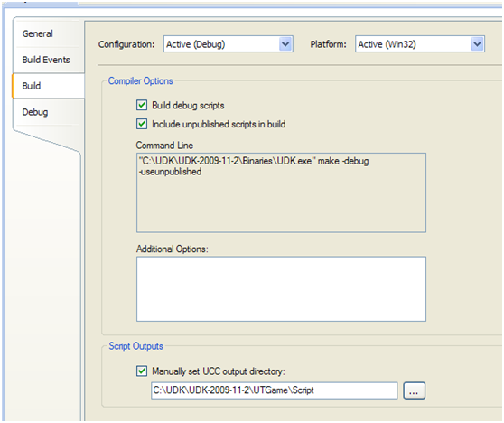Image resolution: width=504 pixels, height=423 pixels.
Task: Open the Active (Debug) configuration combo box
Action: (x=229, y=44)
